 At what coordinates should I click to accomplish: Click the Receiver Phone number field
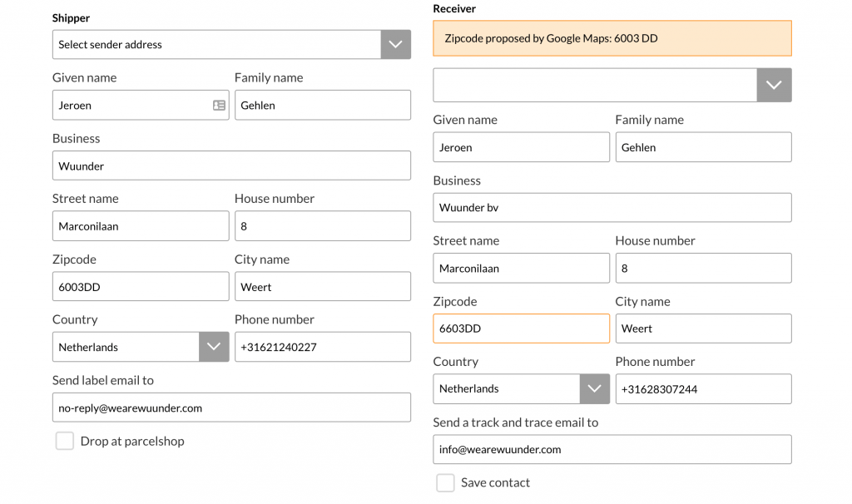tap(704, 389)
